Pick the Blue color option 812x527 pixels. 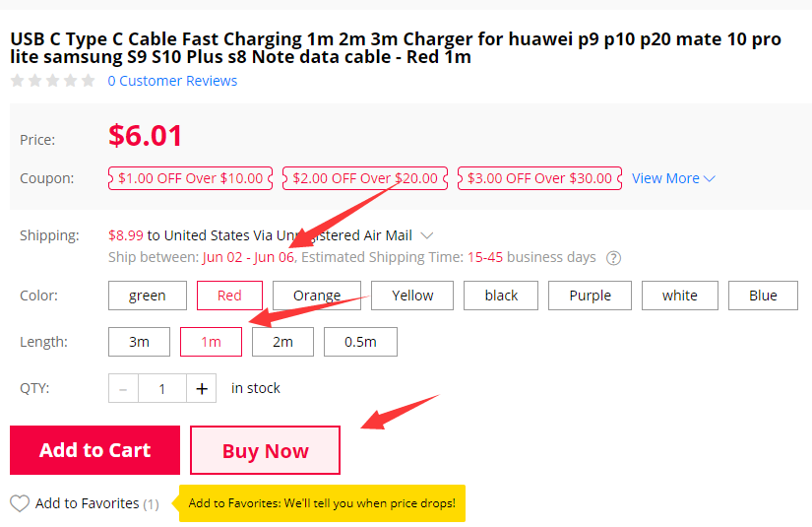[762, 296]
